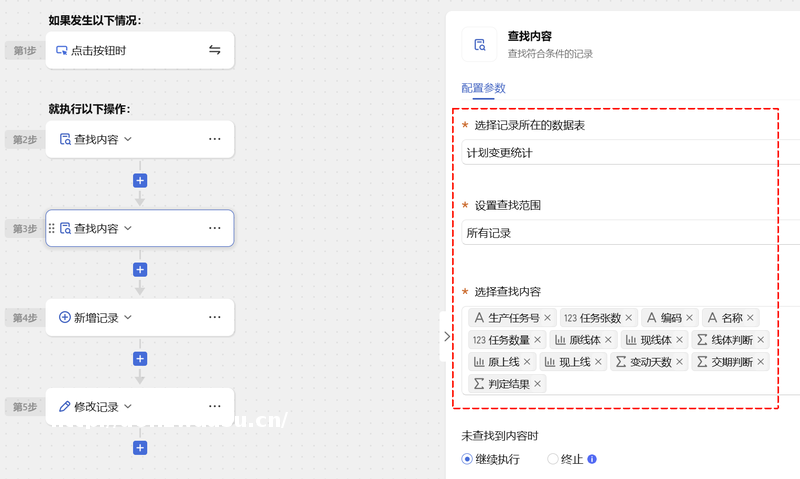Open the three-dot menu of step 2

pyautogui.click(x=214, y=139)
